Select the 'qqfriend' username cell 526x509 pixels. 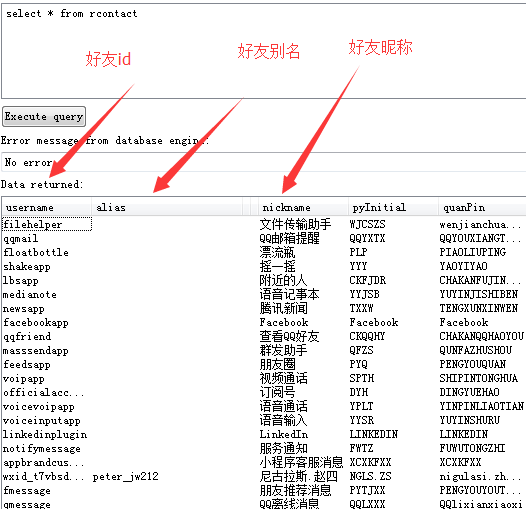[x=47, y=336]
